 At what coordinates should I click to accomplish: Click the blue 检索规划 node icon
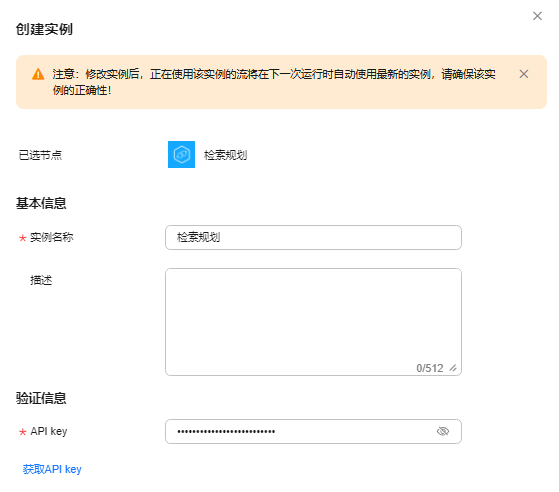coord(181,154)
